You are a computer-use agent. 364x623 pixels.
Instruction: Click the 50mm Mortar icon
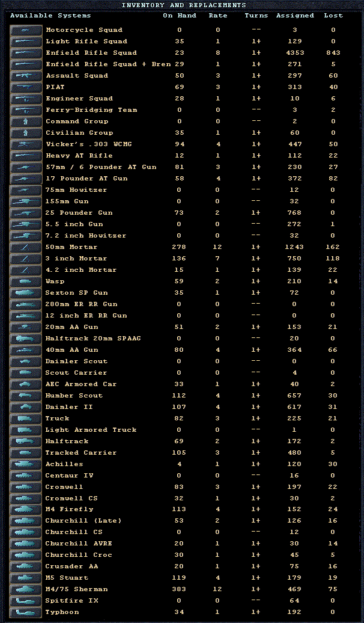26,248
